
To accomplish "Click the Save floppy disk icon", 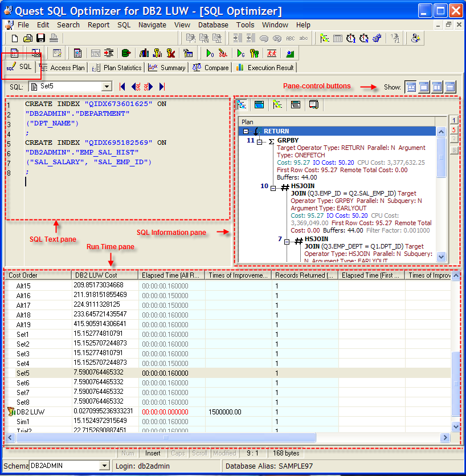I will (x=40, y=38).
